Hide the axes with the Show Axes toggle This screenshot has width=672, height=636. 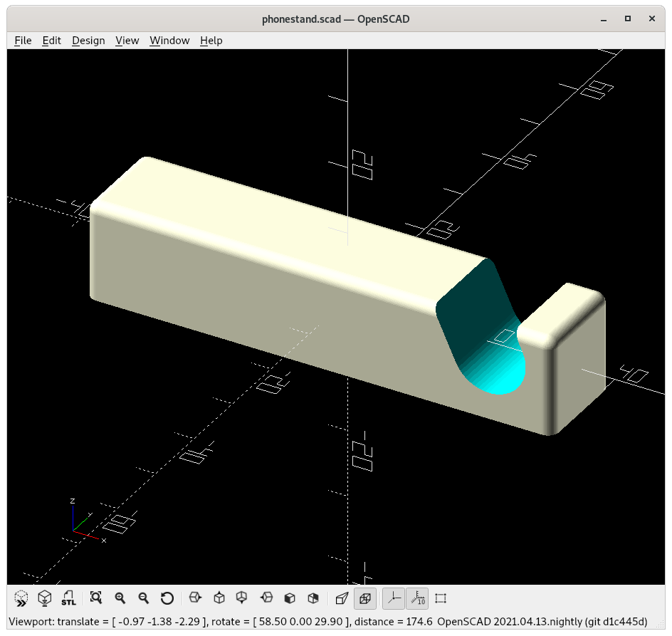(394, 598)
